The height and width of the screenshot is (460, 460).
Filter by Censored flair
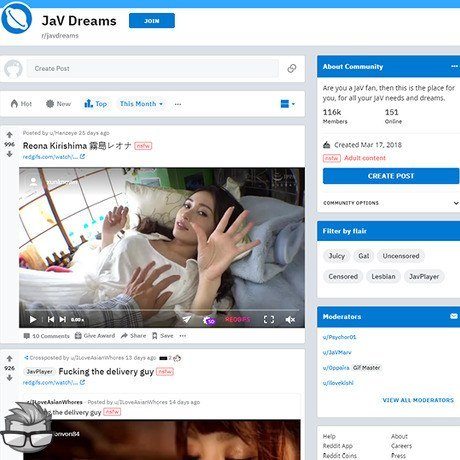pos(343,276)
